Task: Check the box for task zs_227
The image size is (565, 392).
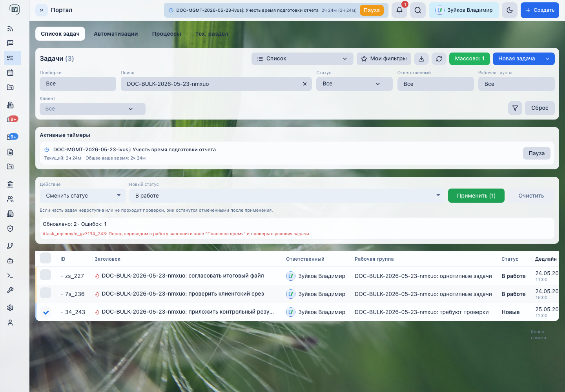Action: pos(46,275)
